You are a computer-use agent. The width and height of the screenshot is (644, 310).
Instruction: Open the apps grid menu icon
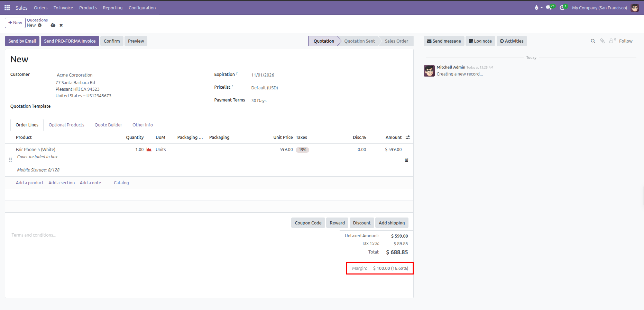7,7
